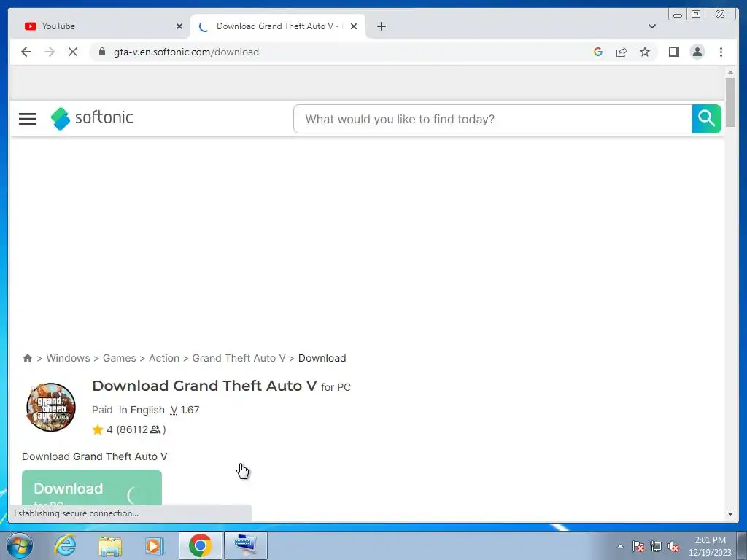This screenshot has height=560, width=747.
Task: Open the Action Center flag icon
Action: pos(638,546)
